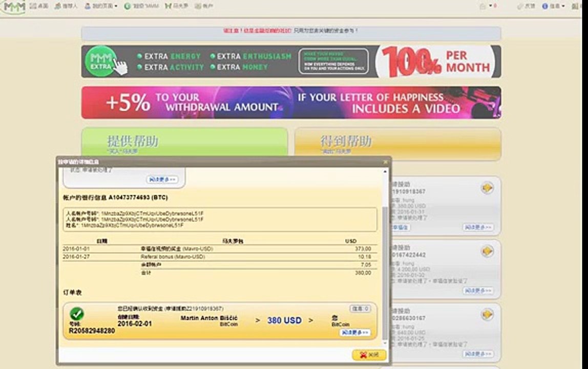Click yellow arrow icon on request 0167422442
The width and height of the screenshot is (588, 369).
coord(487,251)
